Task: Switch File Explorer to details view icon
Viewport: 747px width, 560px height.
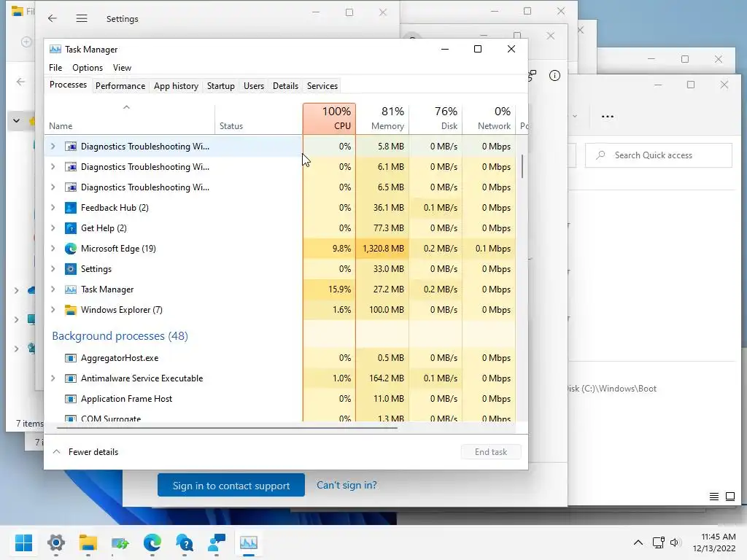Action: pyautogui.click(x=714, y=497)
